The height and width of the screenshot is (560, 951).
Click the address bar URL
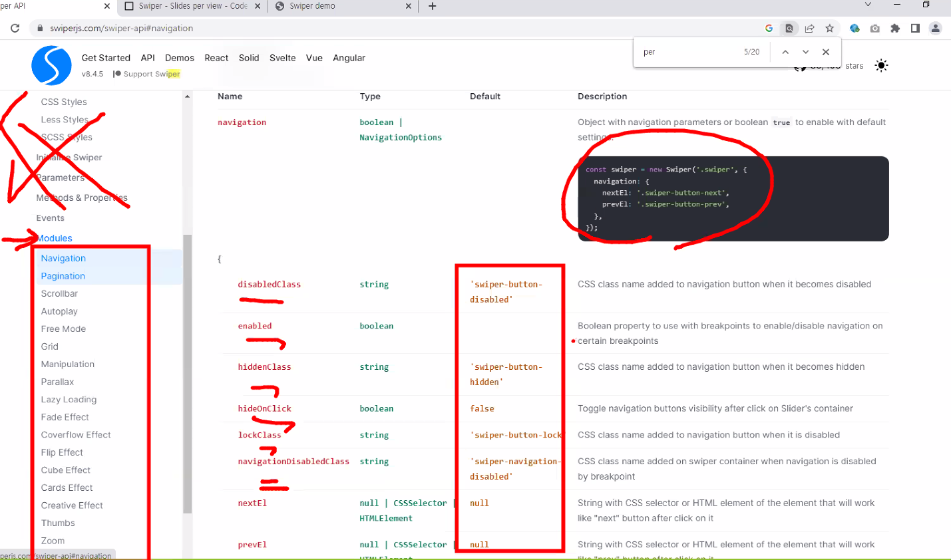point(122,29)
